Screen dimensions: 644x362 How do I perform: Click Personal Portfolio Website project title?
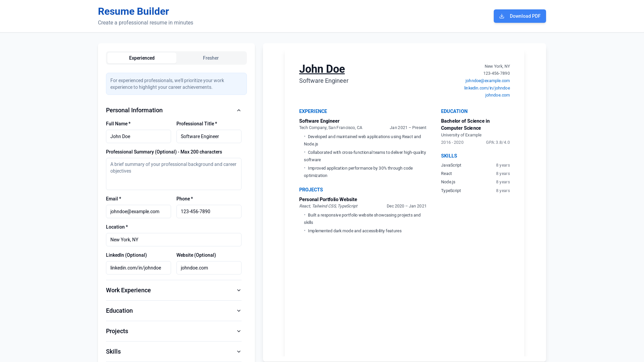(x=328, y=199)
